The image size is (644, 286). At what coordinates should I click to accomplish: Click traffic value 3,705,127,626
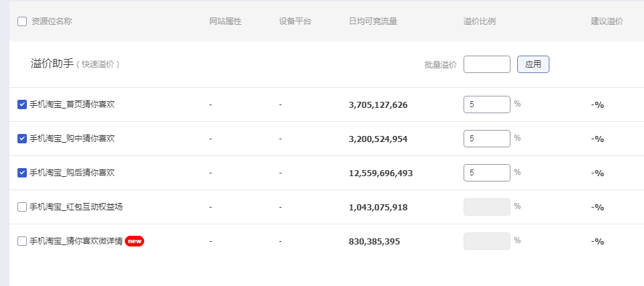(378, 105)
